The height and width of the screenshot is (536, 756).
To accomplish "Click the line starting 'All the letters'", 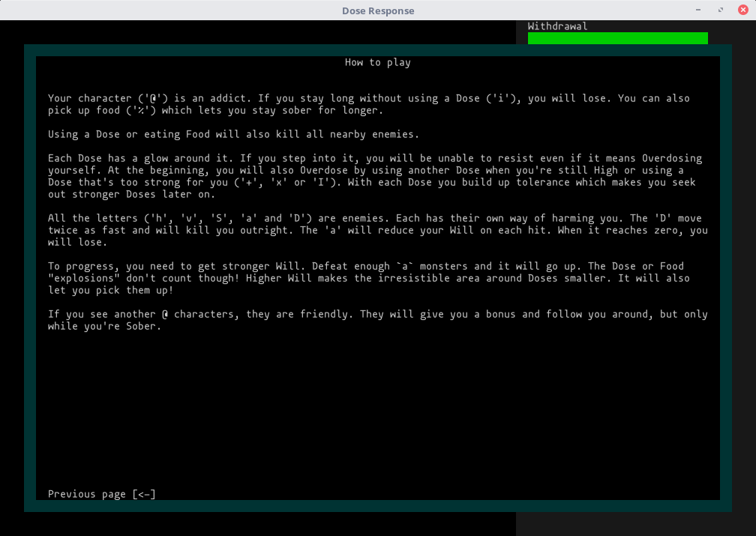I will (375, 218).
